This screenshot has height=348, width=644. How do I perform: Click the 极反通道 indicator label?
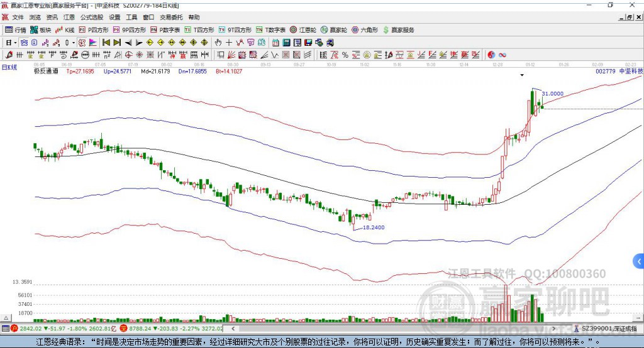(x=46, y=71)
